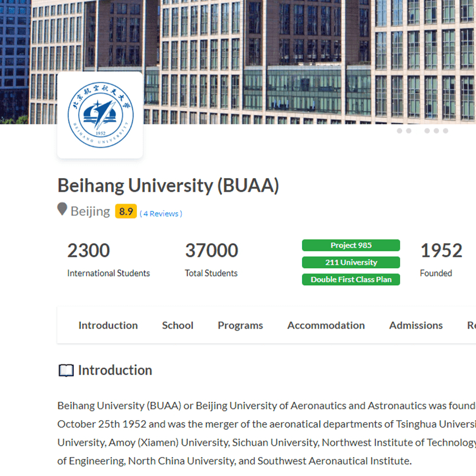Click the Beihang University (BUAA) page title
The width and height of the screenshot is (476, 476).
coord(168,185)
